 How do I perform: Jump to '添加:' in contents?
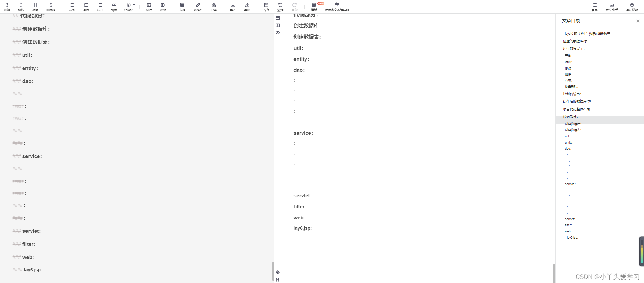tap(568, 62)
